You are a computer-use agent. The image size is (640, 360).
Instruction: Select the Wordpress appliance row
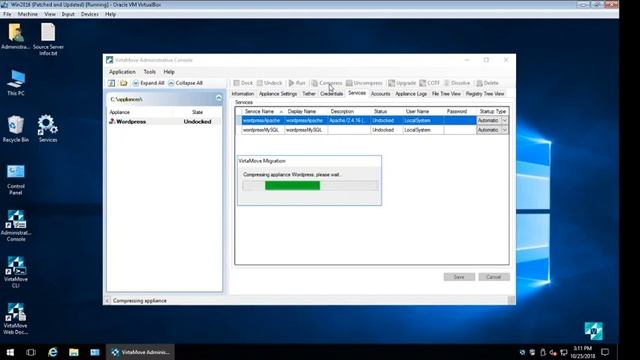[x=163, y=122]
